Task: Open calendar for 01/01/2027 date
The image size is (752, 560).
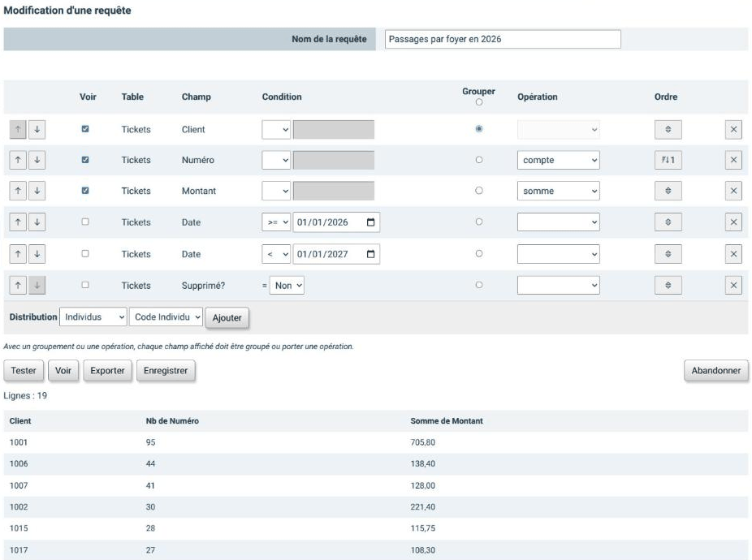Action: 371,254
